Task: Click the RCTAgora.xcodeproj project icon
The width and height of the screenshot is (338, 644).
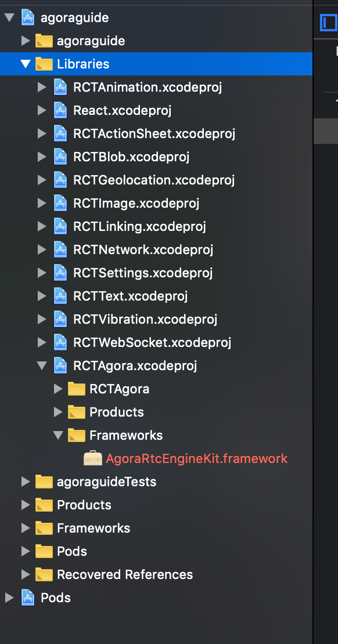Action: (x=60, y=365)
